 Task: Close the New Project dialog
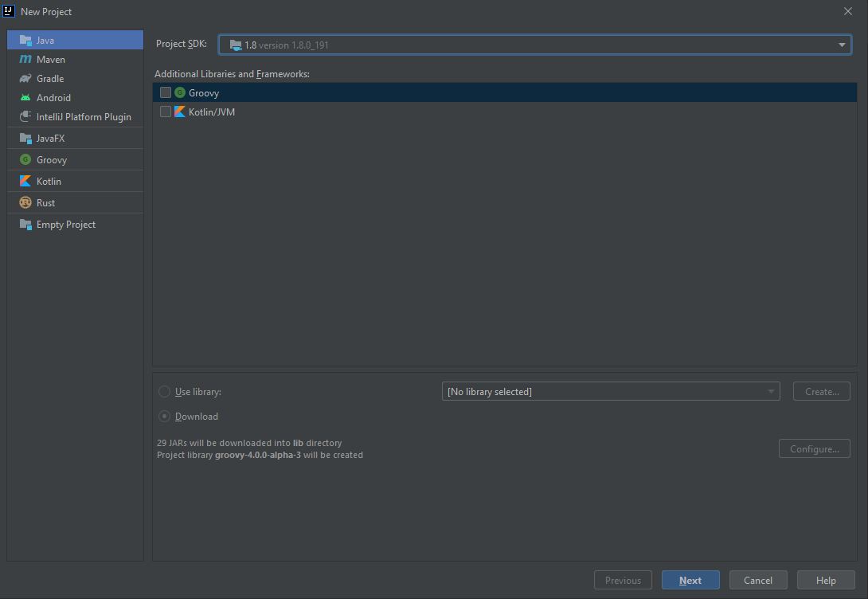[x=847, y=11]
